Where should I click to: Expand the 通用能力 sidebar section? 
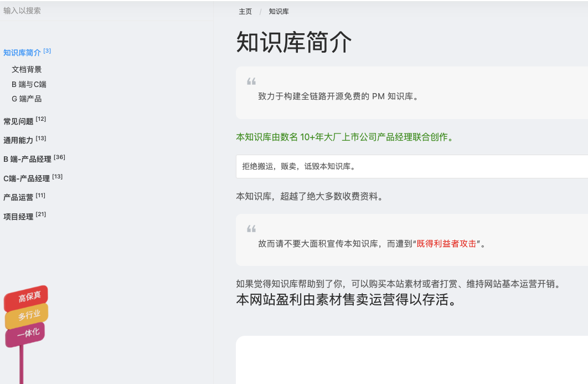17,139
